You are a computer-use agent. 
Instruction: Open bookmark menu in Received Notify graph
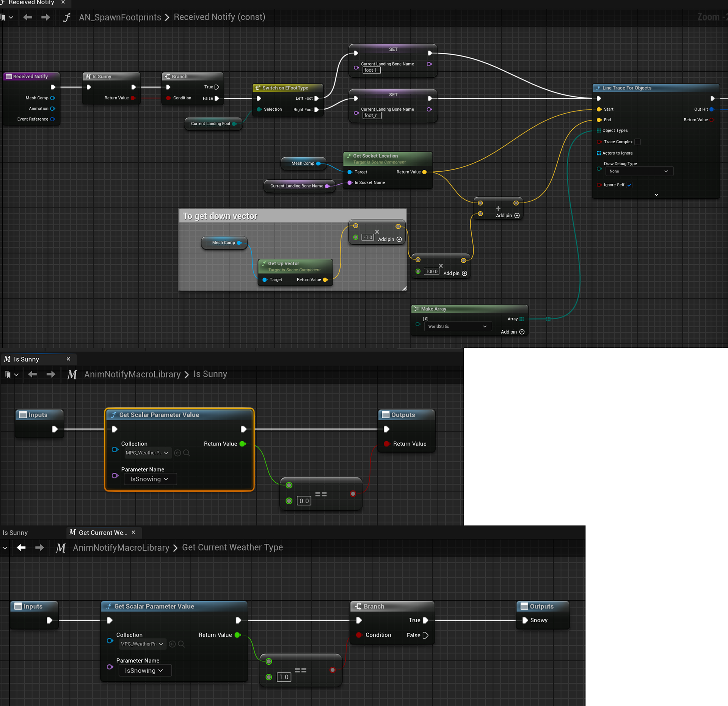(7, 17)
